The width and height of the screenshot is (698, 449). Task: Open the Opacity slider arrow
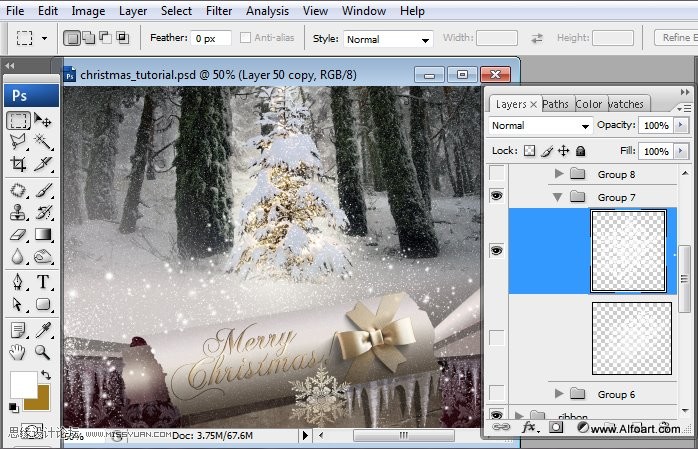click(681, 125)
